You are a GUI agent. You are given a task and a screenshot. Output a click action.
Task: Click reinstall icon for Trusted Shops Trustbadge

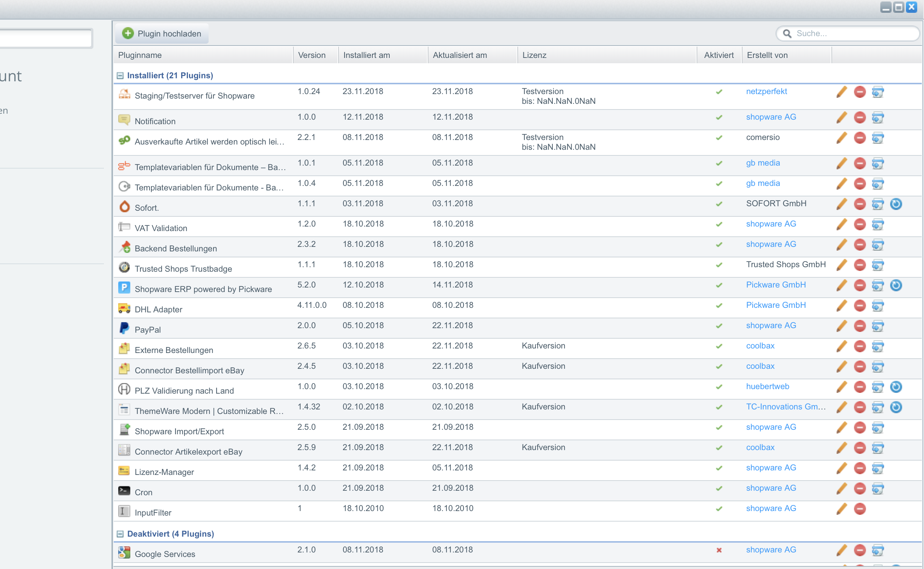tap(878, 265)
